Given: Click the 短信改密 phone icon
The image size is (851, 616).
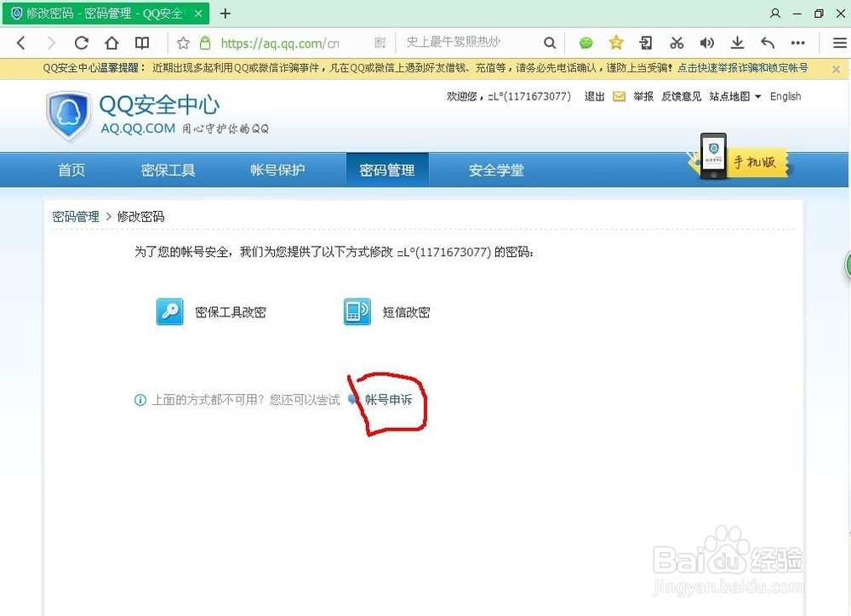Looking at the screenshot, I should pyautogui.click(x=357, y=311).
